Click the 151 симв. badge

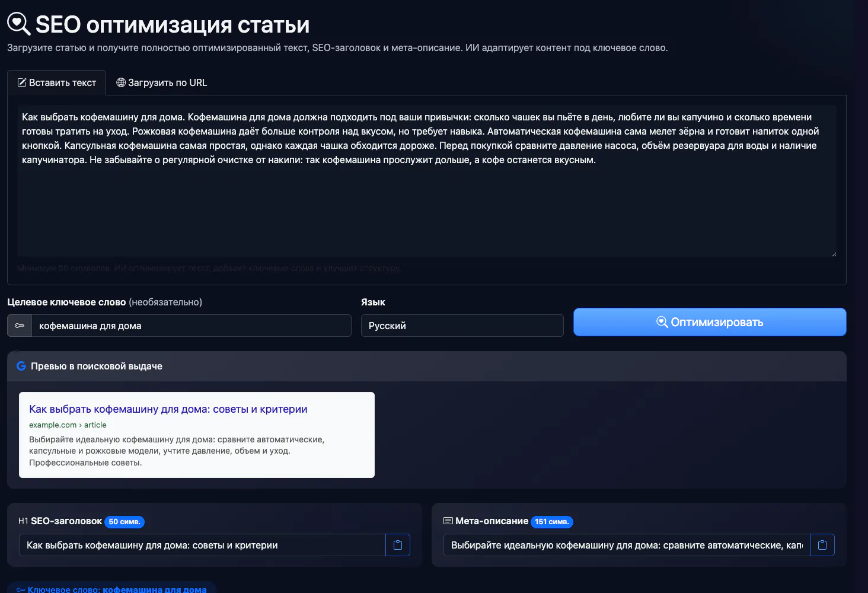pos(552,522)
